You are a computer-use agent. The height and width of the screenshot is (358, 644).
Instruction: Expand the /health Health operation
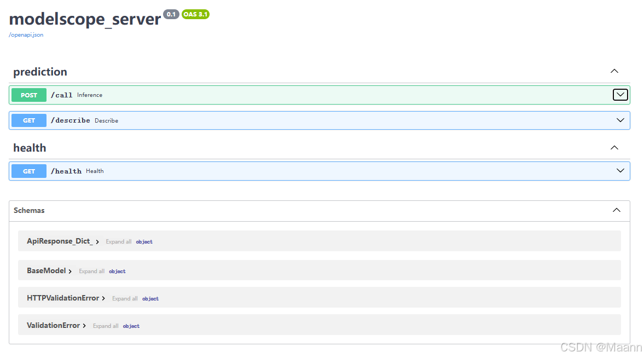pos(620,171)
